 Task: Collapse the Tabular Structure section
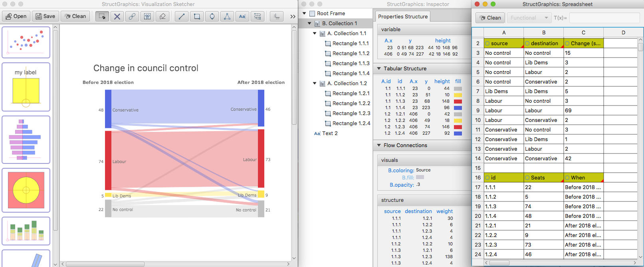click(x=379, y=68)
